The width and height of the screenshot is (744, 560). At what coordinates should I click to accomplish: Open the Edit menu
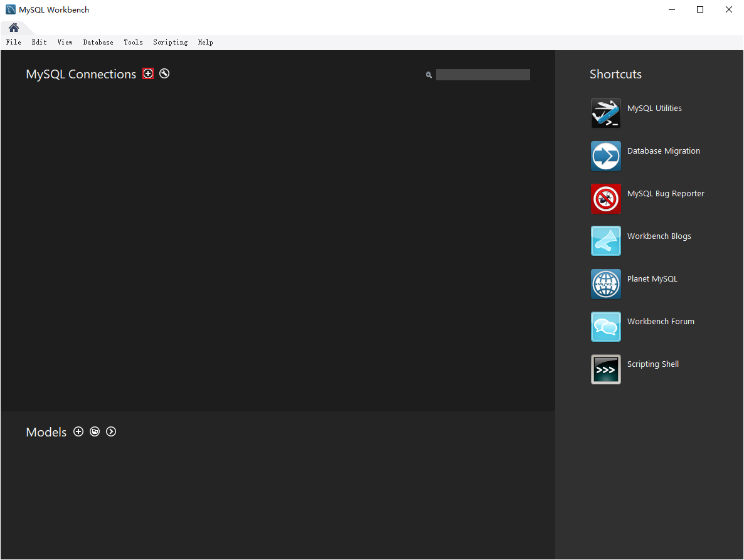pos(39,42)
